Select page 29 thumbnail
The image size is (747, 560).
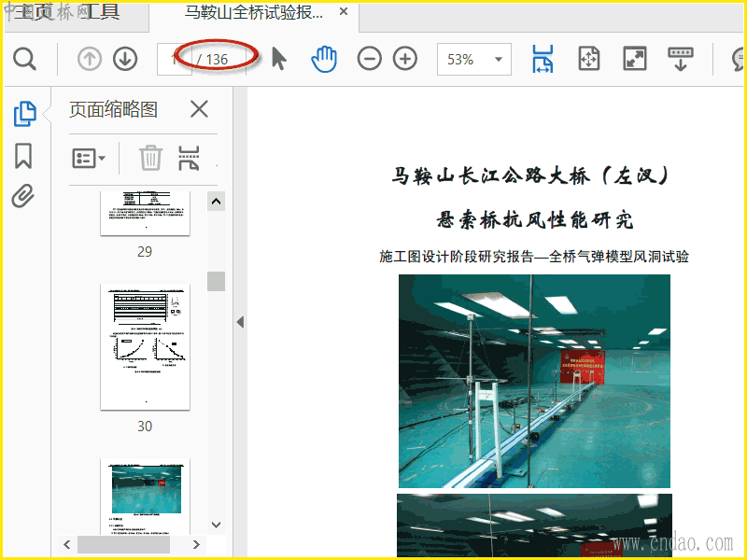[x=146, y=213]
